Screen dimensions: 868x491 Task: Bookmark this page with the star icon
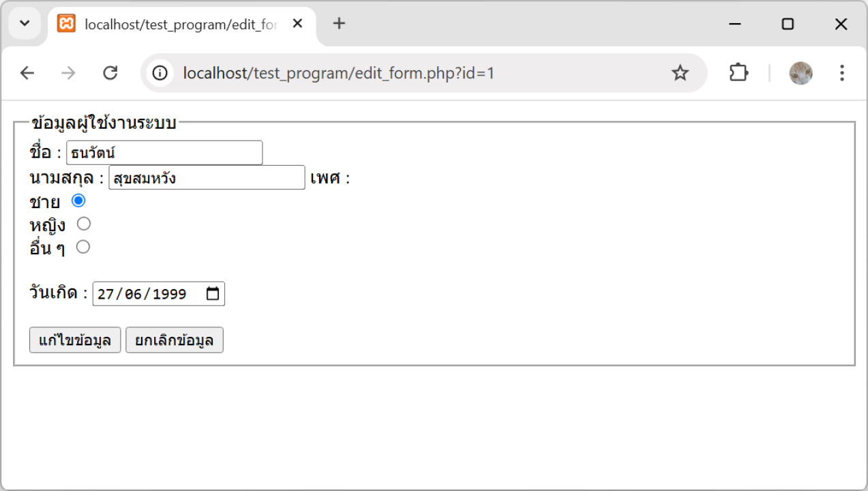680,73
